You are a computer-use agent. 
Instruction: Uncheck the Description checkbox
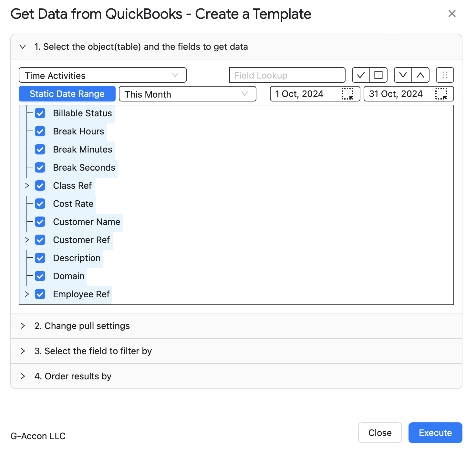tap(40, 258)
